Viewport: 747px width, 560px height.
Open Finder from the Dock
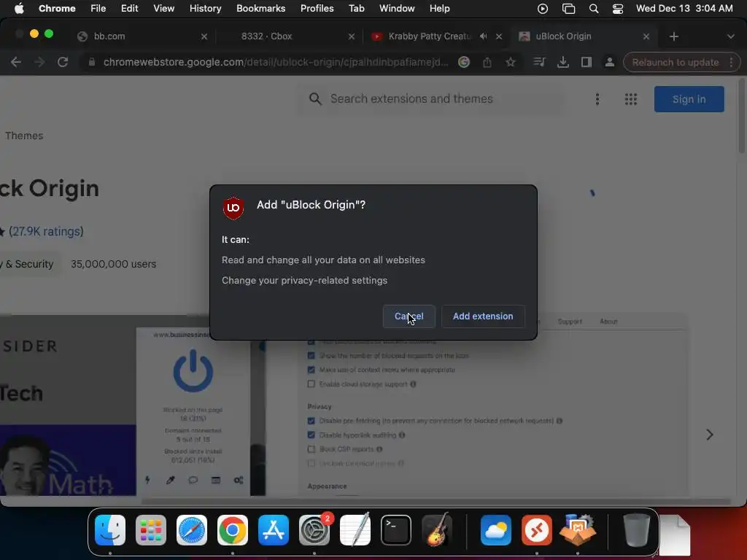[110, 530]
